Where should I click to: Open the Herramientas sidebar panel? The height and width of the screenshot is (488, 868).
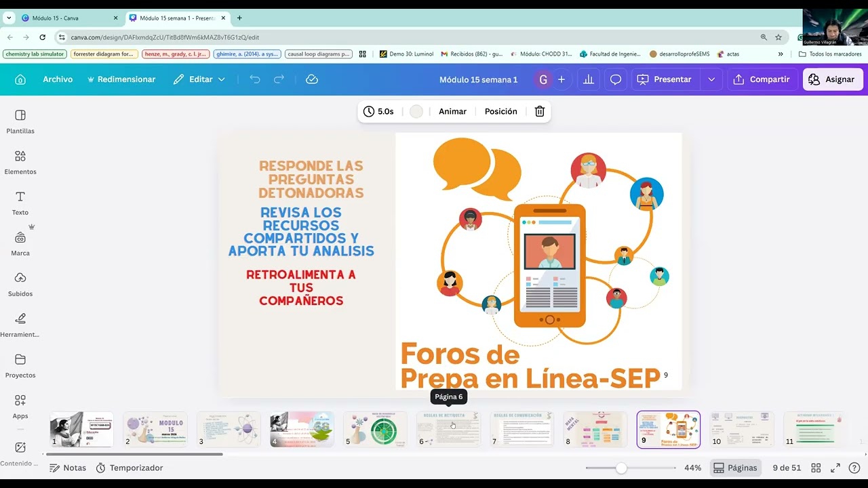(x=20, y=325)
